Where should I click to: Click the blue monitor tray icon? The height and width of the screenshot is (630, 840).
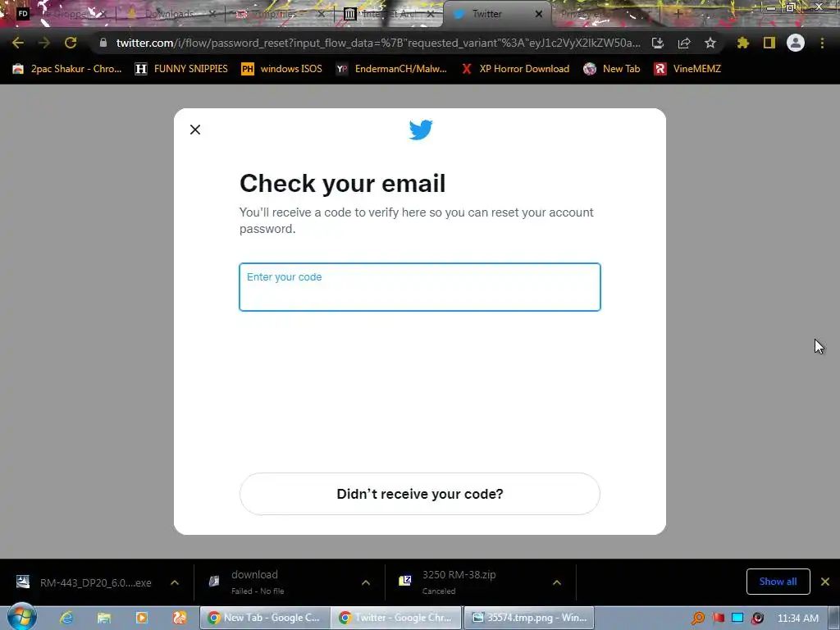pos(737,619)
